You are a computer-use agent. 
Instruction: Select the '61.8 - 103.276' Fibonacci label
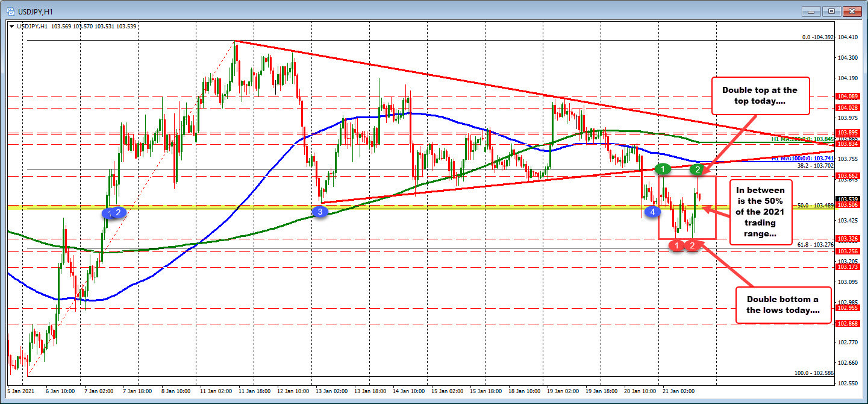[x=815, y=244]
